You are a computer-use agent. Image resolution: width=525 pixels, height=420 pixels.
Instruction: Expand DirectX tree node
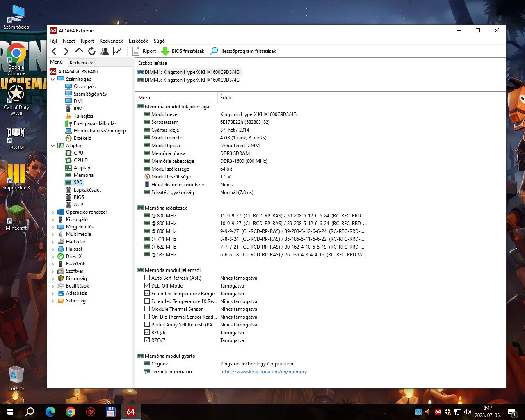coord(52,257)
